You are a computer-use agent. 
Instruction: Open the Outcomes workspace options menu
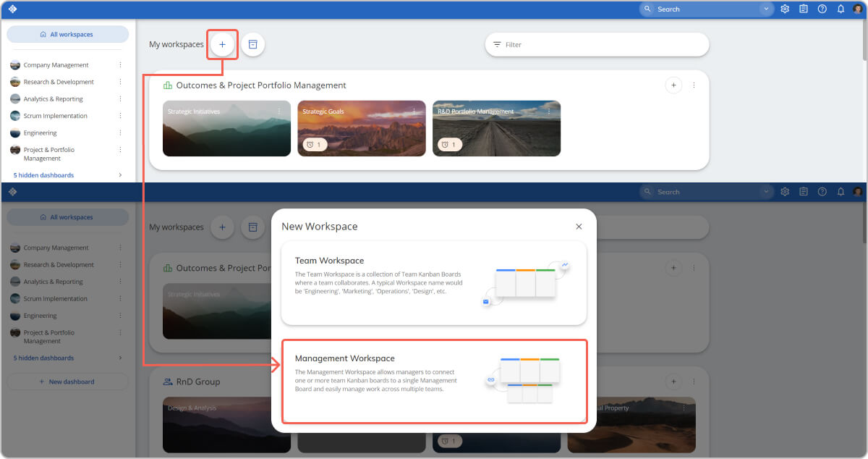pyautogui.click(x=693, y=85)
